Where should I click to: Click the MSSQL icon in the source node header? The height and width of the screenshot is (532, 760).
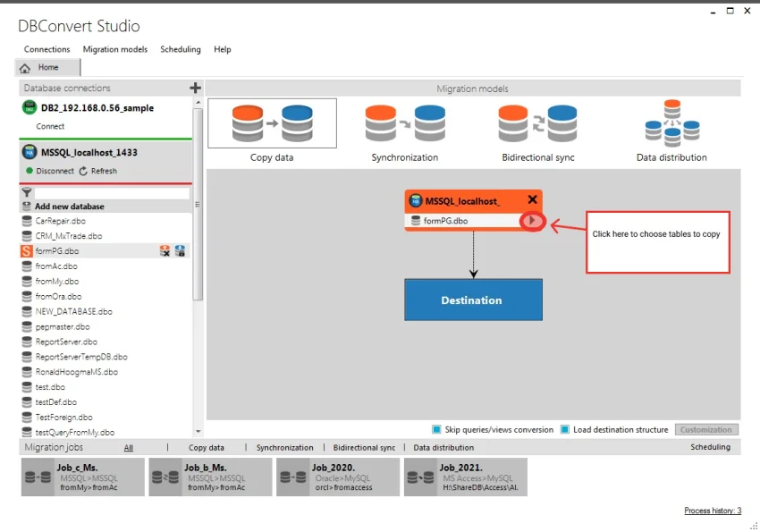pos(416,200)
